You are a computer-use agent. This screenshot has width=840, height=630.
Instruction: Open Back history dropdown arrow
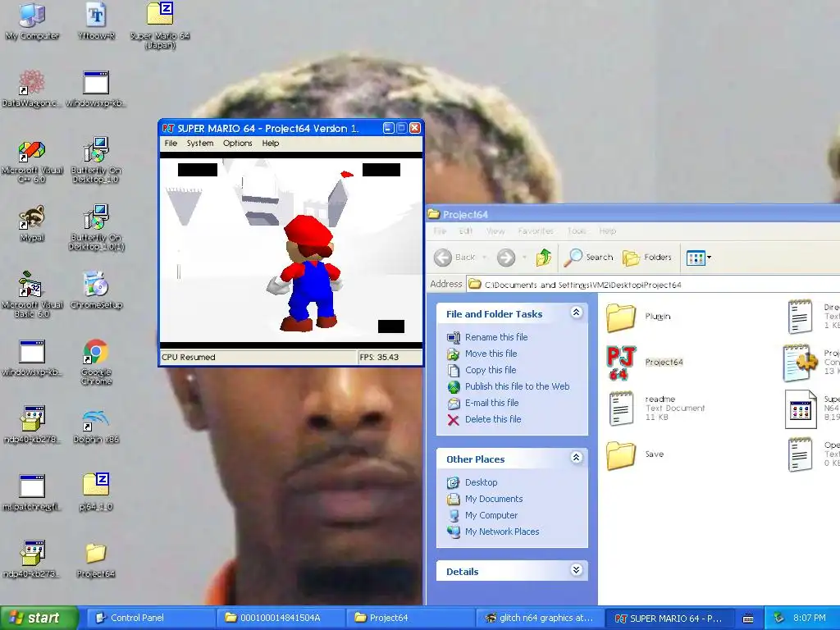[484, 258]
